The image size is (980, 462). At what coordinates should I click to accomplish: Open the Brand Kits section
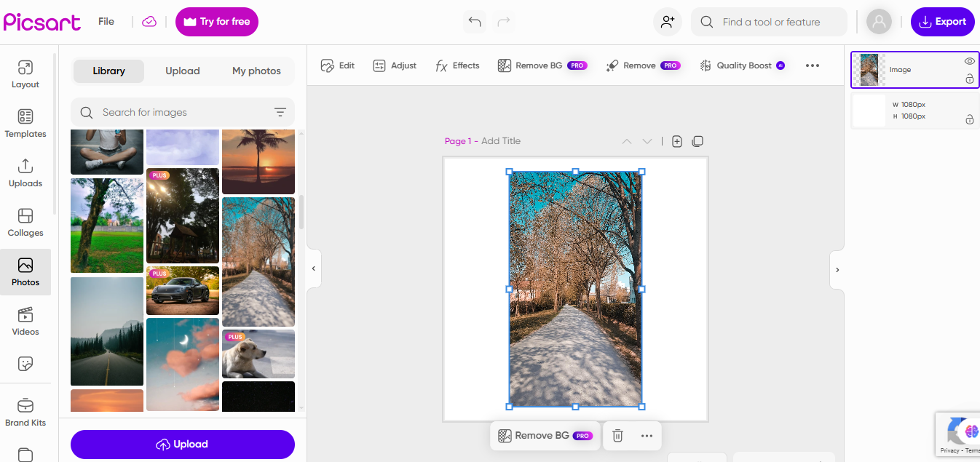click(25, 411)
